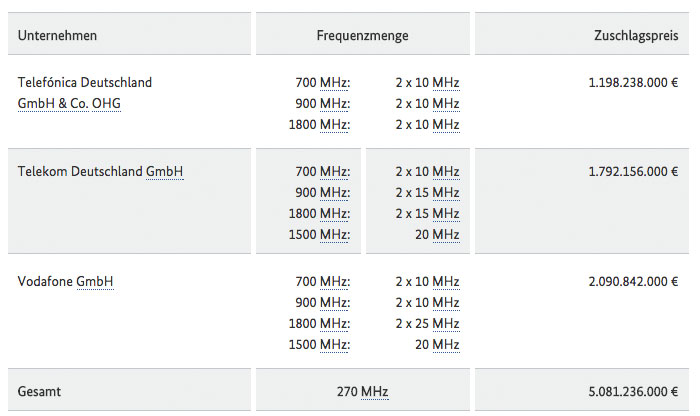The image size is (700, 416).
Task: Click MHz in Telekom's 1500 MHz label
Action: point(333,234)
